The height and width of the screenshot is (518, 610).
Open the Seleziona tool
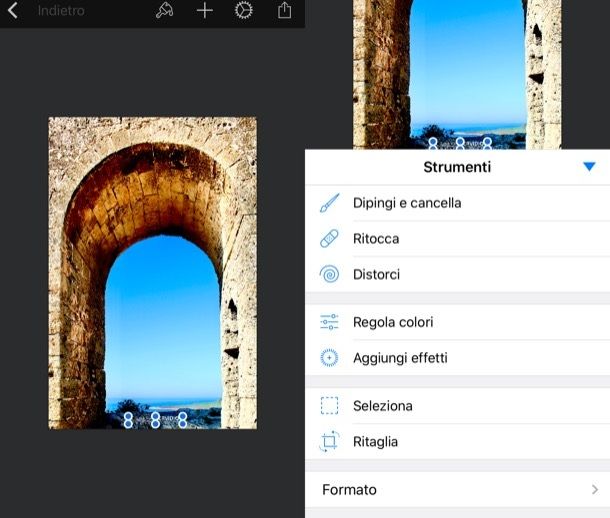(458, 406)
